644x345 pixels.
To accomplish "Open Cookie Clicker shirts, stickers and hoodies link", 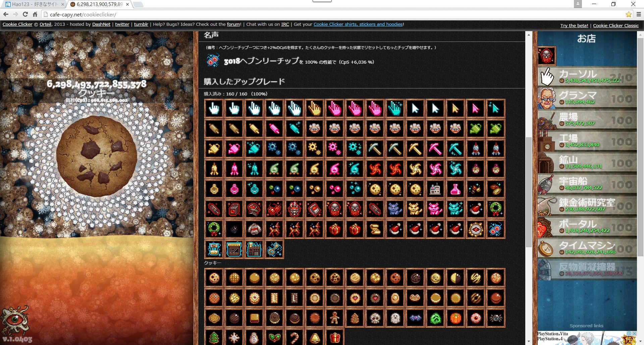I will click(x=358, y=24).
